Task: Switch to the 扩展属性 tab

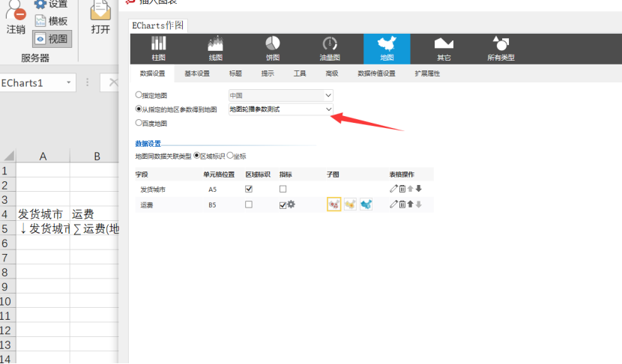Action: point(427,73)
